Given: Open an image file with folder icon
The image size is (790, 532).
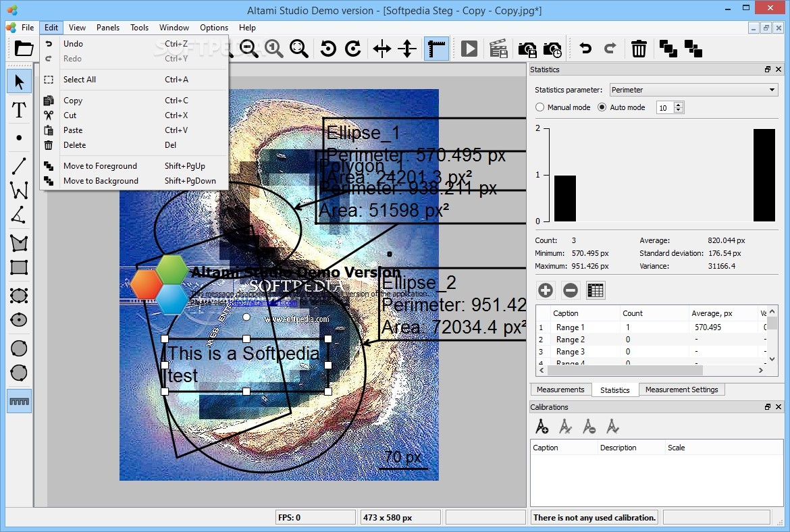Looking at the screenshot, I should [x=23, y=49].
